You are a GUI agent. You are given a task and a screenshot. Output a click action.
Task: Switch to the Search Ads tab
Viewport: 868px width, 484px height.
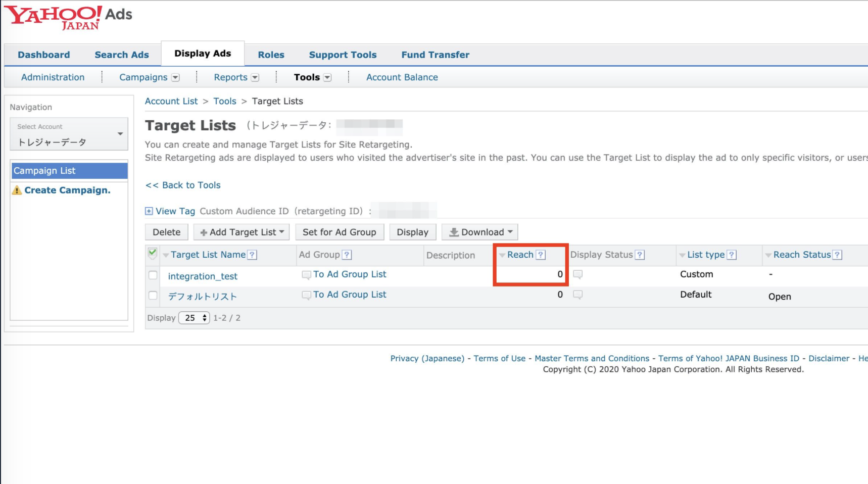point(122,55)
